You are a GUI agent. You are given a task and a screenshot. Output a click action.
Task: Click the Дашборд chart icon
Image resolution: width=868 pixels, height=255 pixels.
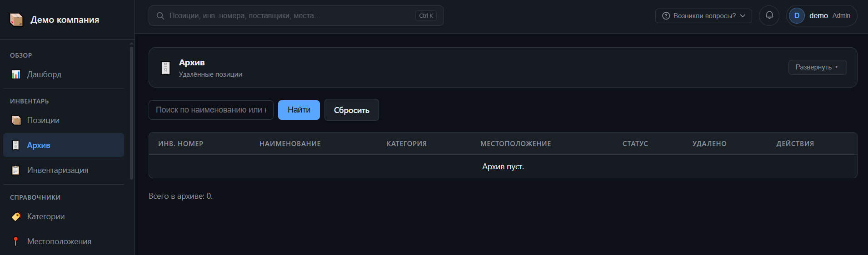(x=16, y=74)
